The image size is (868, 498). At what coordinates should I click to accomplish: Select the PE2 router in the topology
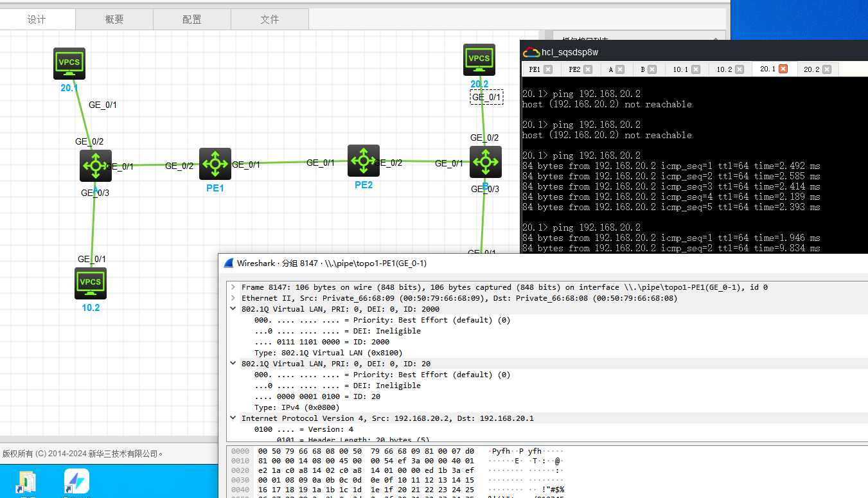point(363,161)
